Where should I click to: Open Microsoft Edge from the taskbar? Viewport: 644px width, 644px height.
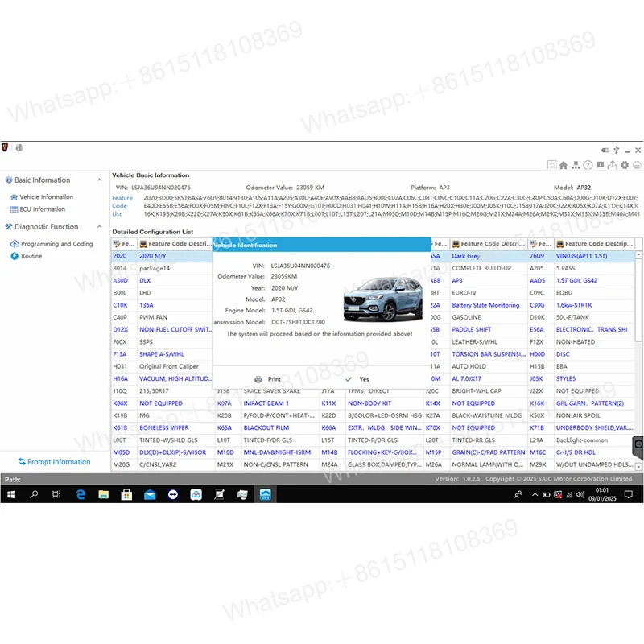[x=80, y=494]
